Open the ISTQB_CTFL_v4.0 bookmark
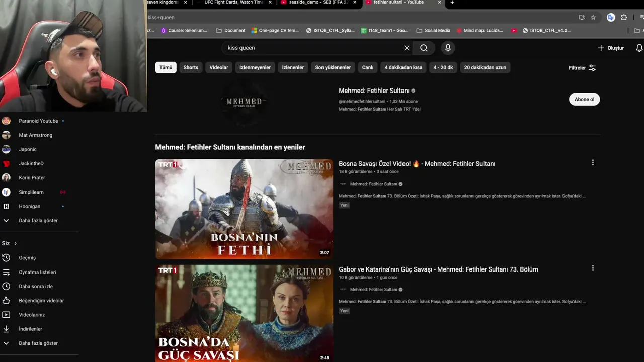Viewport: 644px width, 362px height. click(x=546, y=30)
